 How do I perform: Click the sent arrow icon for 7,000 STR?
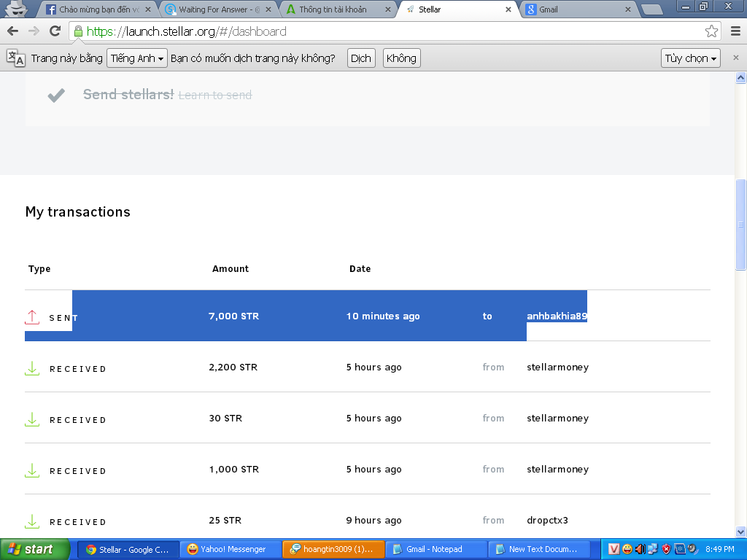coord(32,317)
